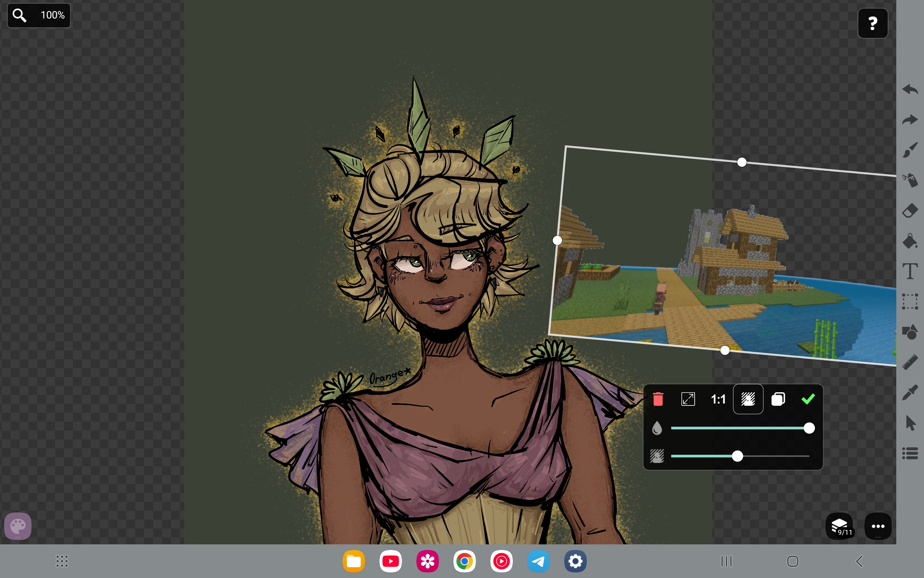Confirm the transform with green checkmark
Viewport: 924px width, 578px height.
[x=808, y=399]
